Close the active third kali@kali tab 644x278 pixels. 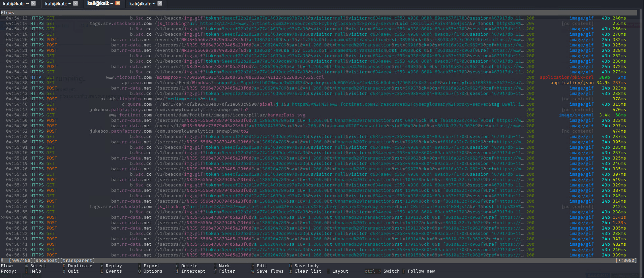point(118,3)
